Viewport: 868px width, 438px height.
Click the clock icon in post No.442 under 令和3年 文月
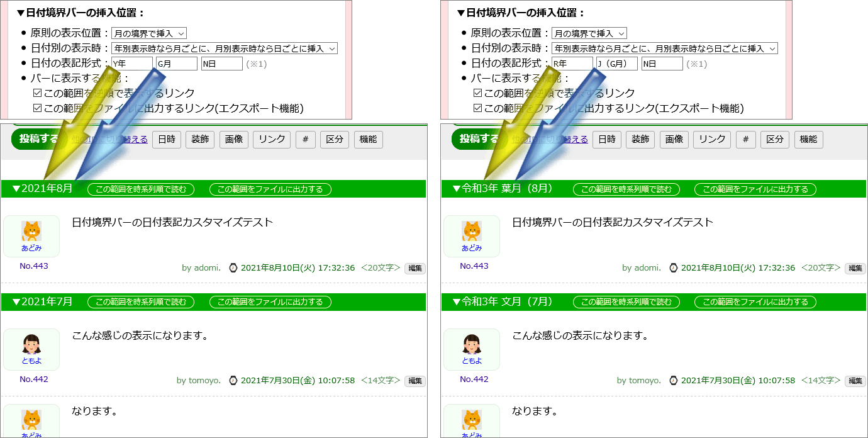[674, 380]
